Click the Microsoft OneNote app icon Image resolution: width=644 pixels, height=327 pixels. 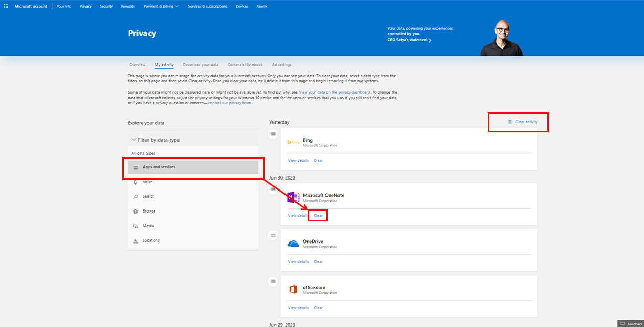click(293, 197)
